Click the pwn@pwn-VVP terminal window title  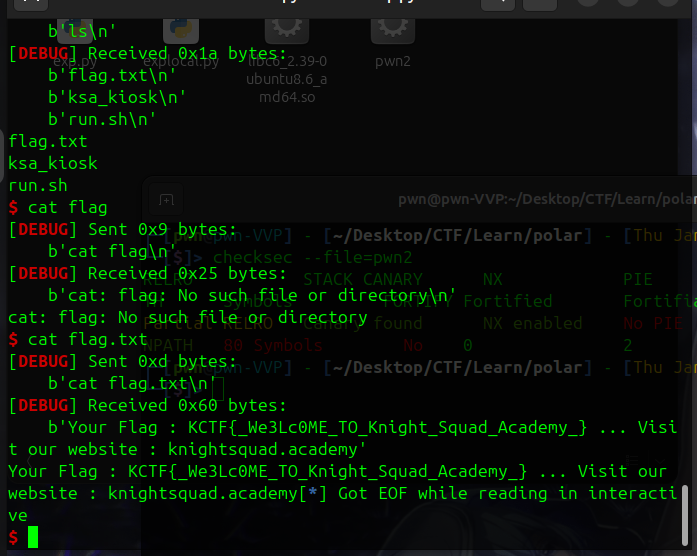(545, 200)
